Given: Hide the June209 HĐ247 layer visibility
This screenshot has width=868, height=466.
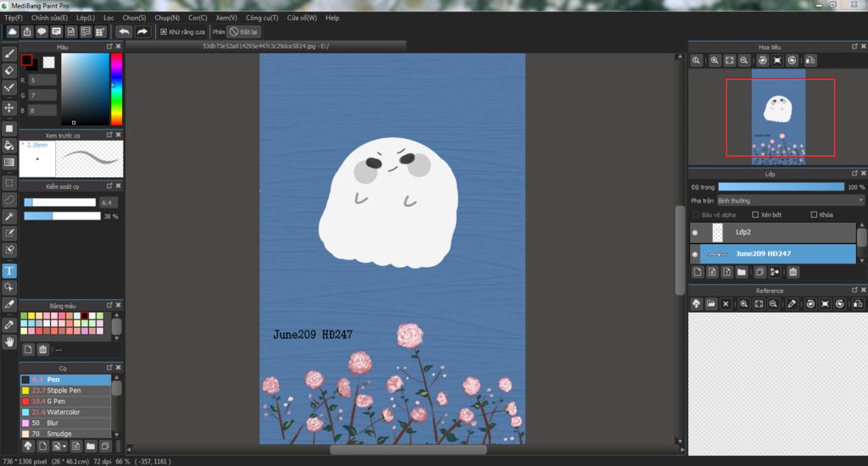Looking at the screenshot, I should 695,254.
